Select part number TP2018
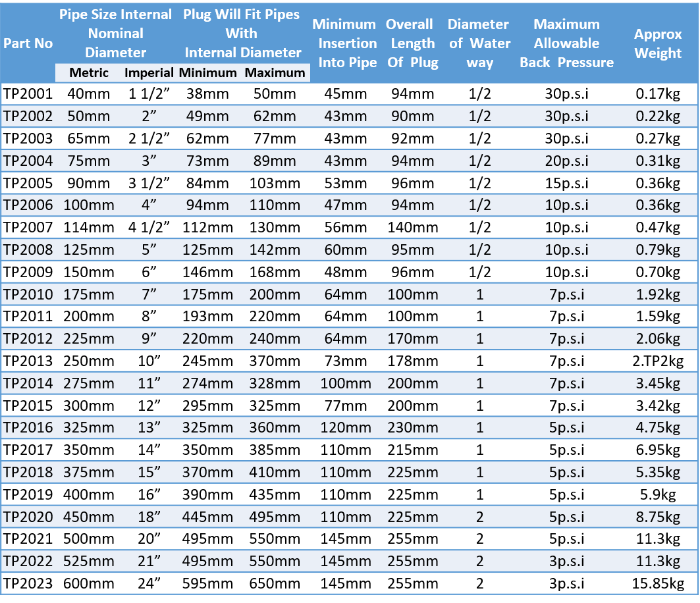The width and height of the screenshot is (700, 603). 28,472
